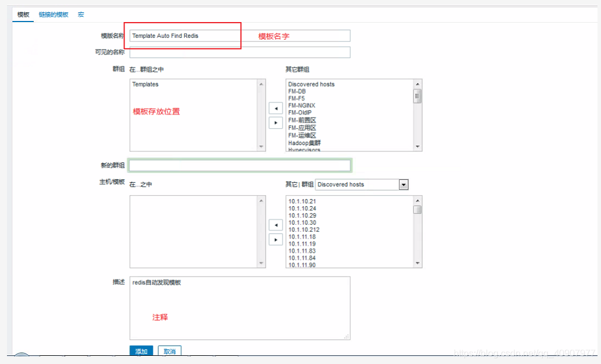Select host 10.1.11.83
The height and width of the screenshot is (364, 601).
302,251
